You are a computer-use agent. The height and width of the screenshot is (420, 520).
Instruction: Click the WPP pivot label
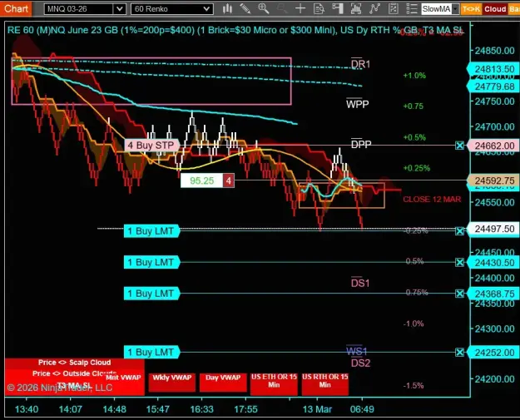click(x=358, y=104)
